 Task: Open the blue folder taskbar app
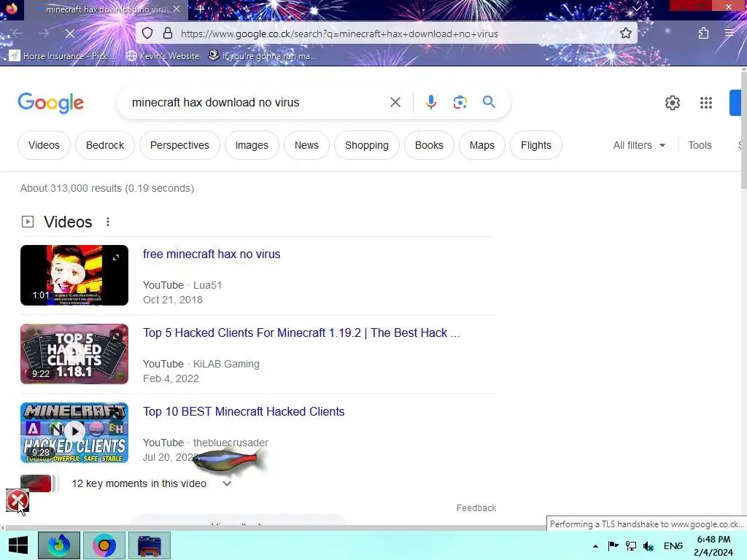coord(150,545)
